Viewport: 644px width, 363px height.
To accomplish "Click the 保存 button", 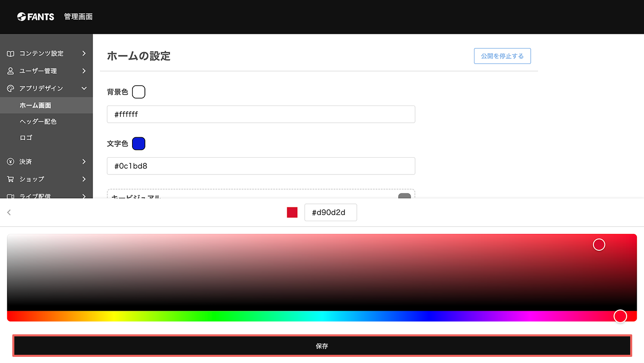I will 322,346.
